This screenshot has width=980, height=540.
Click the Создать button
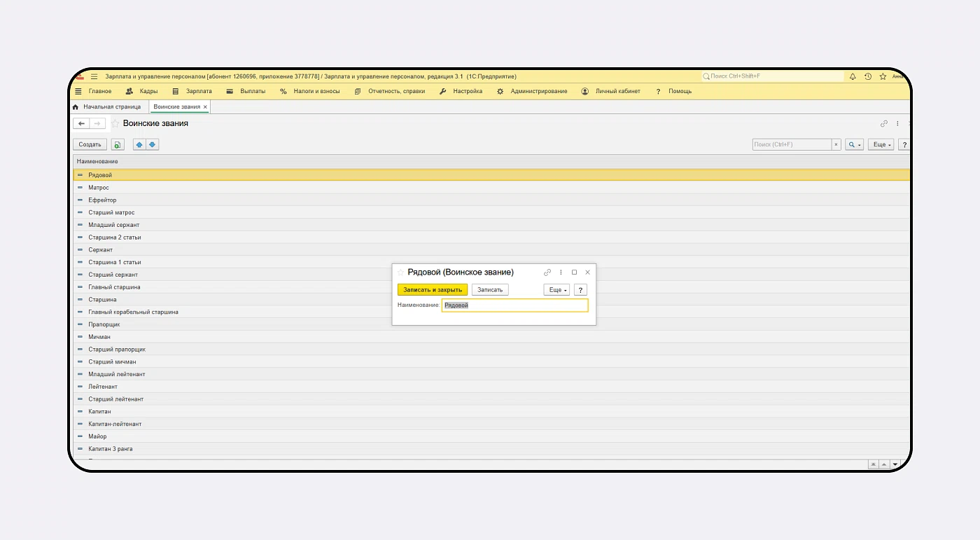click(90, 145)
